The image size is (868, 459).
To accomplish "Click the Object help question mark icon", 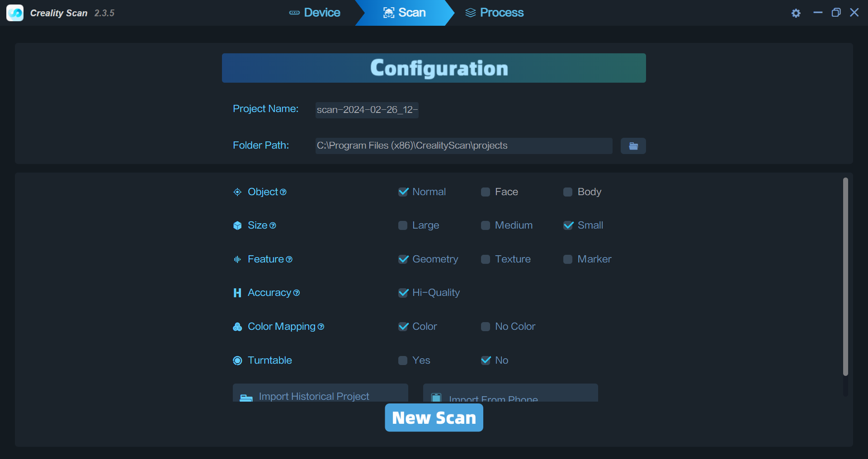I will (x=283, y=192).
